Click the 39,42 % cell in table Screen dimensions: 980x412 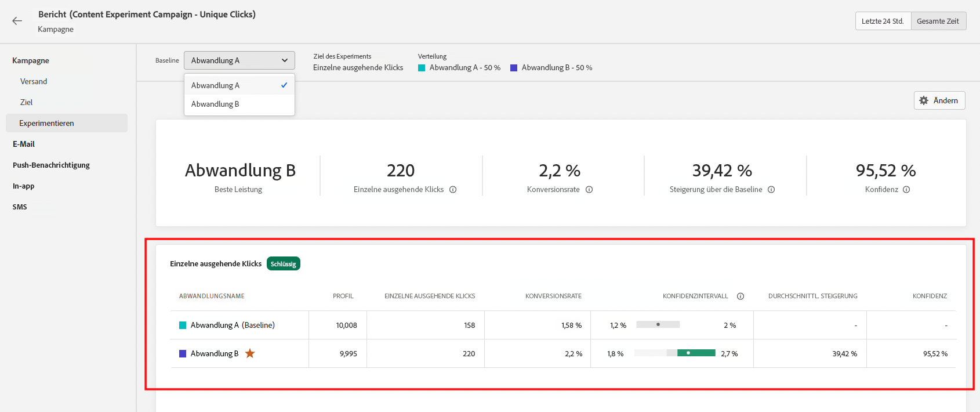[x=844, y=353]
